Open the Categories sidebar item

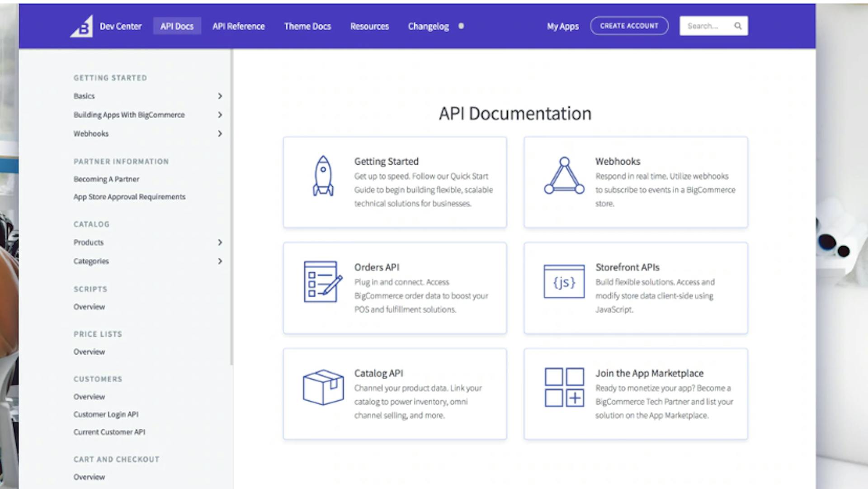[91, 261]
